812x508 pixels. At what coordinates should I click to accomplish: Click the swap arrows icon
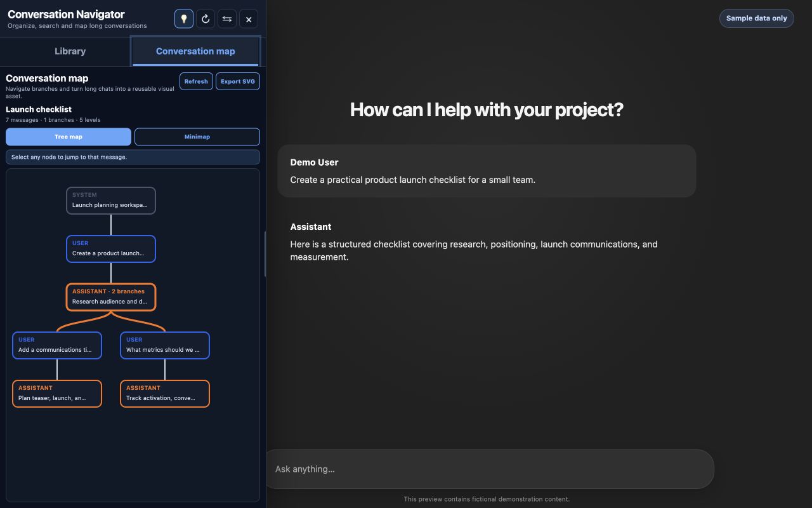227,19
